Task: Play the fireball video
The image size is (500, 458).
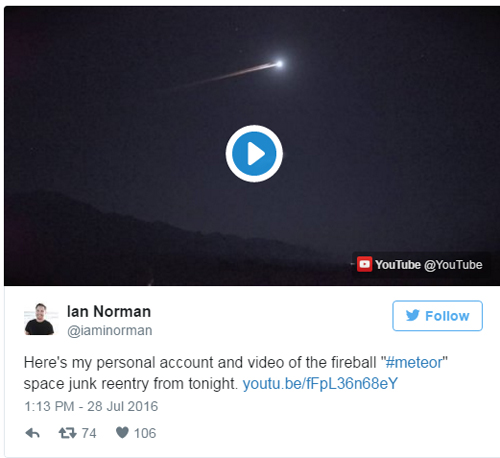Action: tap(254, 153)
